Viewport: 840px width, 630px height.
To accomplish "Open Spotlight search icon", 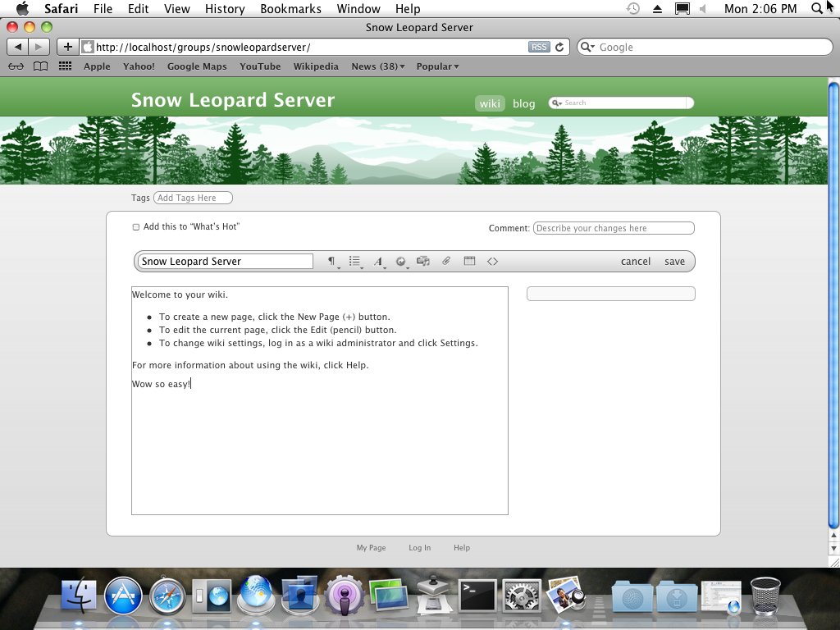I will coord(816,8).
